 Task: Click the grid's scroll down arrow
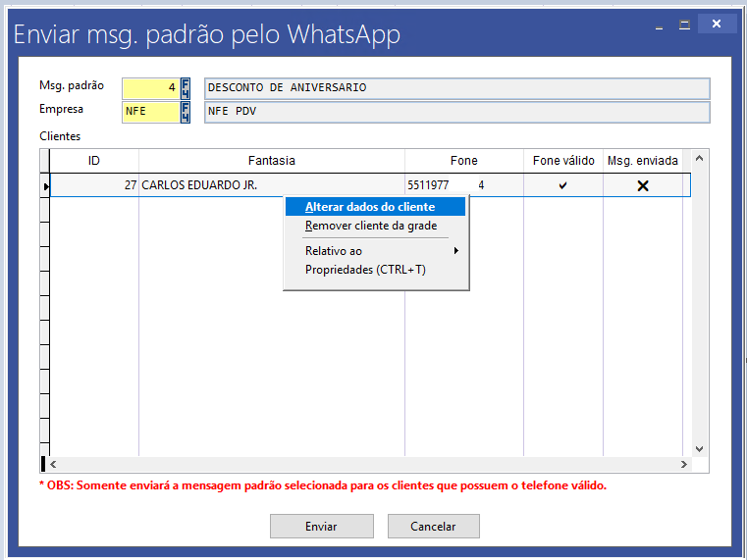(x=700, y=448)
